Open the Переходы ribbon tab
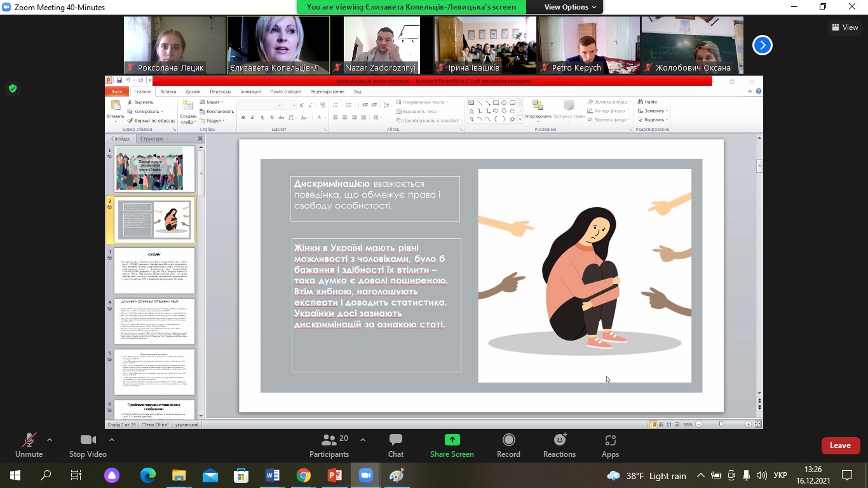Screen dimensions: 868x488 [x=220, y=91]
